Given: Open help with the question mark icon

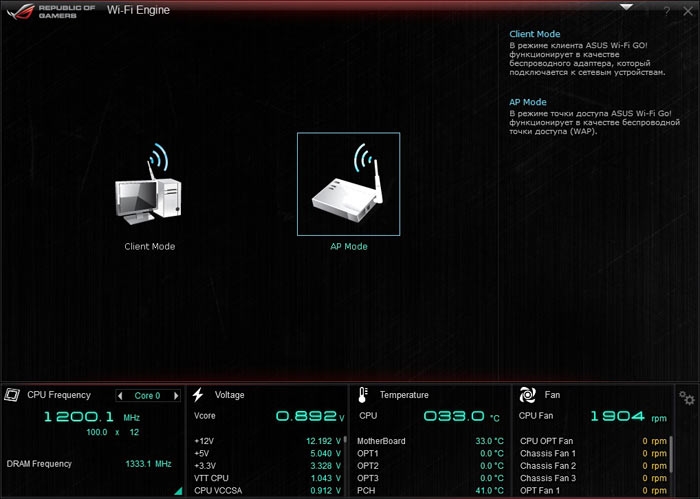Looking at the screenshot, I should coord(667,10).
